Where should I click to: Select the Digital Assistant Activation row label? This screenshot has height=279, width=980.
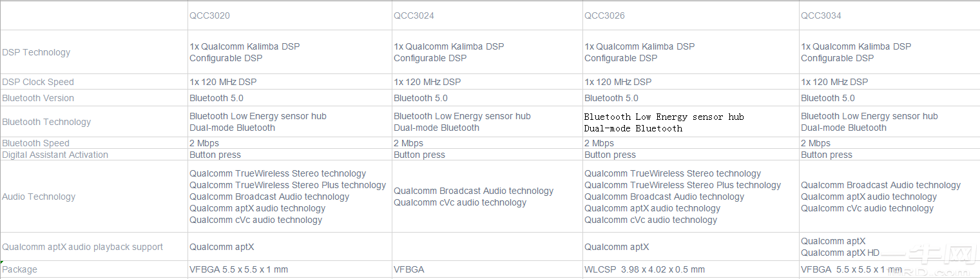point(55,155)
